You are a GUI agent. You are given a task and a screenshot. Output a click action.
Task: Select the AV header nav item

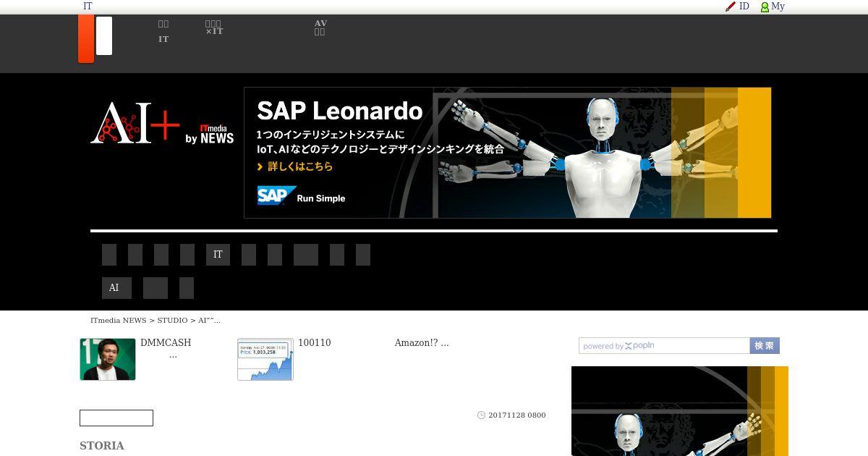[320, 28]
